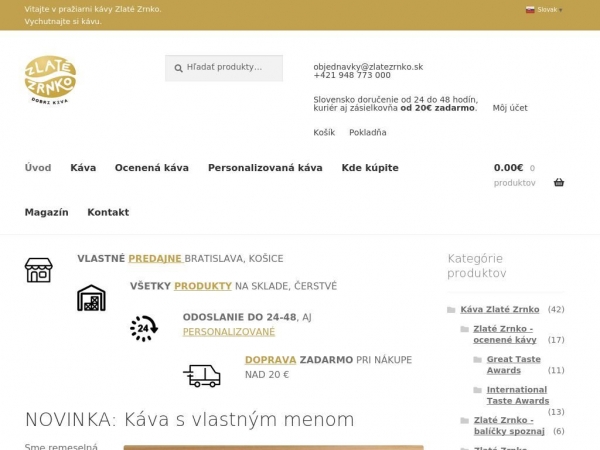Follow the DOPRAVA link
This screenshot has width=600, height=450.
[x=271, y=360]
